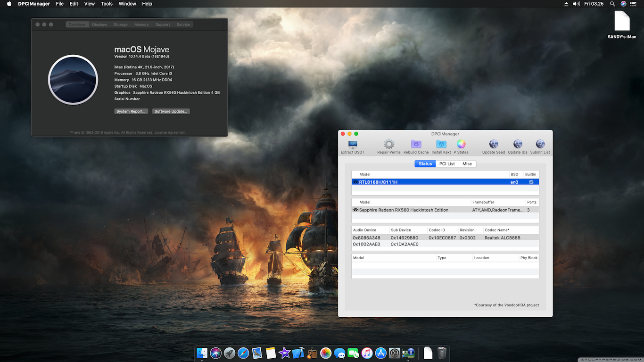The image size is (644, 362).
Task: Open the Tools menu
Action: coord(107,4)
